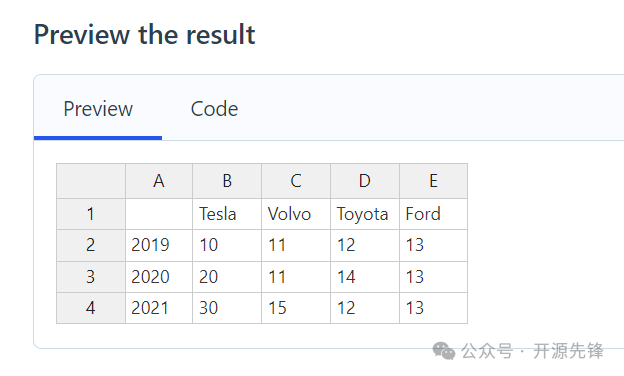Select row 3 header

pos(91,277)
